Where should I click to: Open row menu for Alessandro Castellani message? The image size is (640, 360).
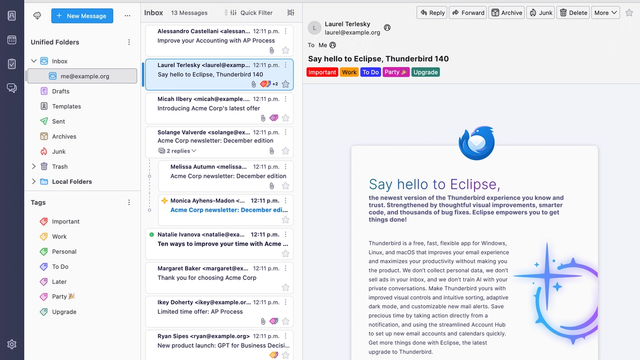[285, 31]
